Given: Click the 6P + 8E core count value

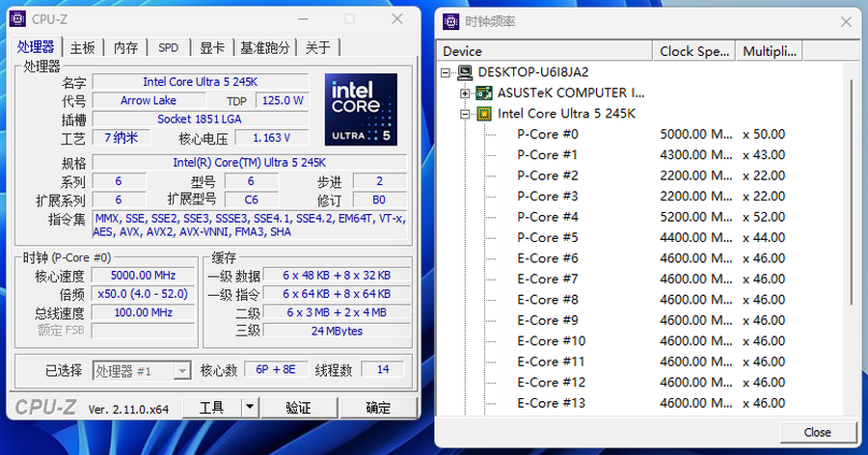Looking at the screenshot, I should [x=276, y=370].
